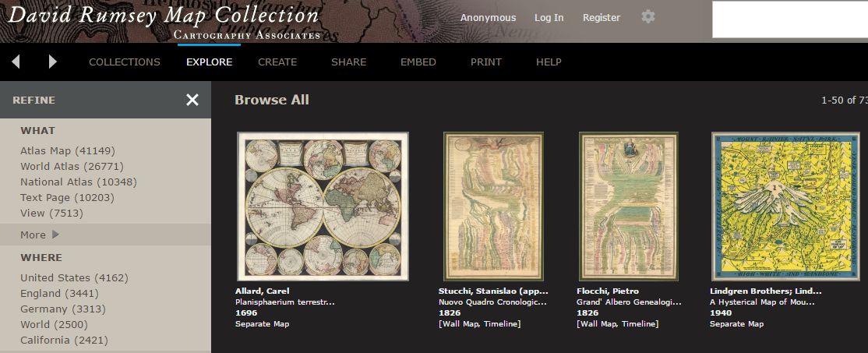This screenshot has width=868, height=353.
Task: Select the PRINT menu option
Action: pos(486,62)
